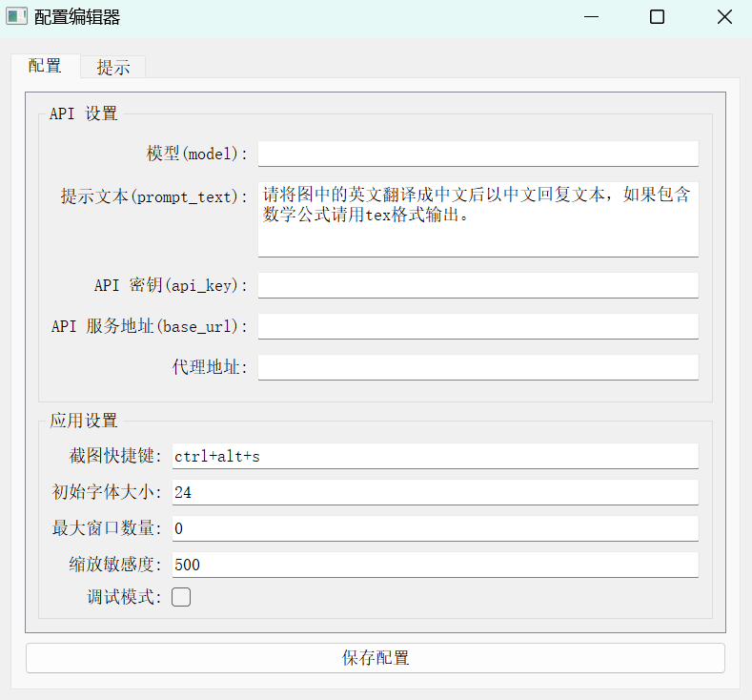Minimize the 配置编辑器 window

tap(591, 17)
